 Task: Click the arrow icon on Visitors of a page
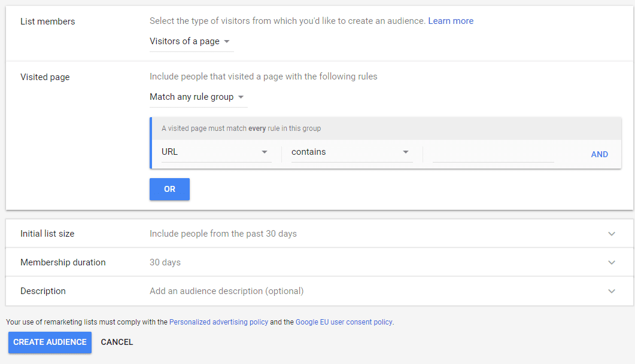coord(227,41)
